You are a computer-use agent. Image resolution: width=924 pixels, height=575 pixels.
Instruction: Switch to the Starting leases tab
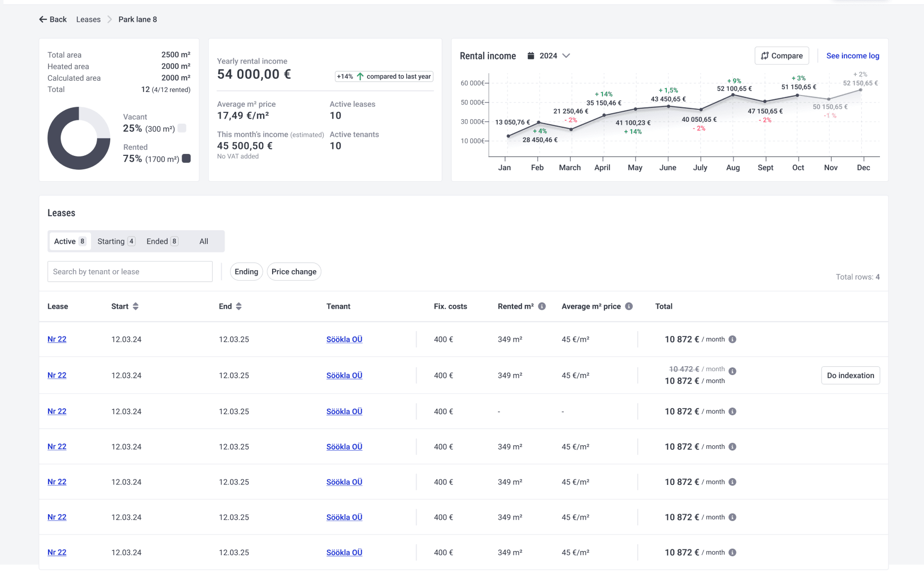tap(116, 241)
